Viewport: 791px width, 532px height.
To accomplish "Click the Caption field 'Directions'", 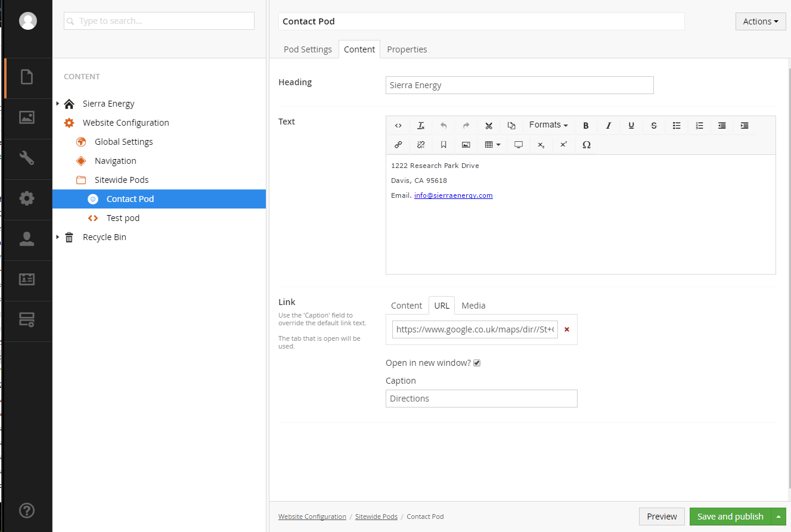I will coord(482,399).
